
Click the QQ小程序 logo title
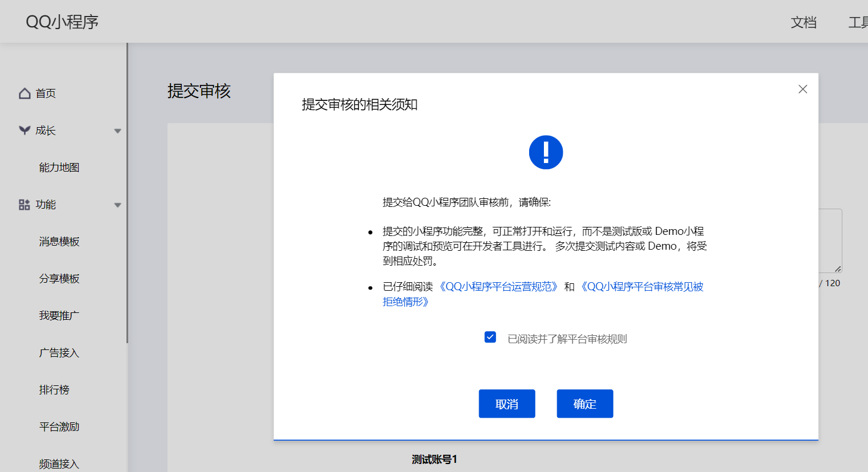(x=62, y=22)
